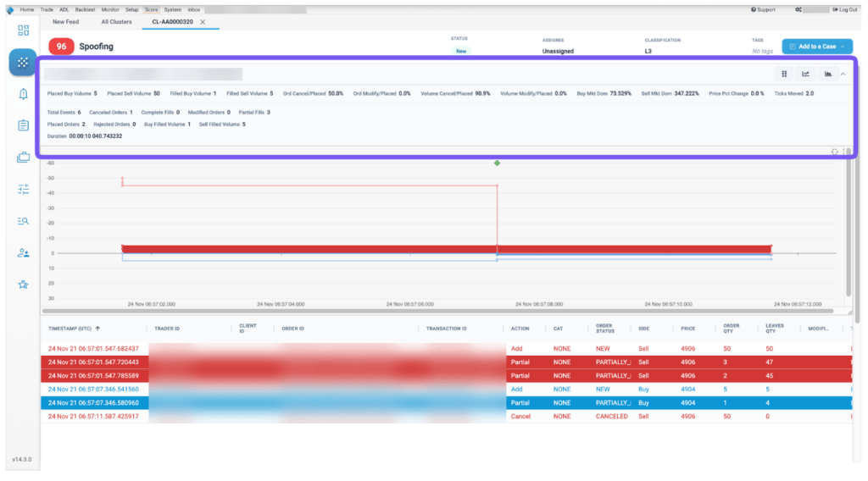Open the search list icon in sidebar
The image size is (868, 481).
pos(23,221)
